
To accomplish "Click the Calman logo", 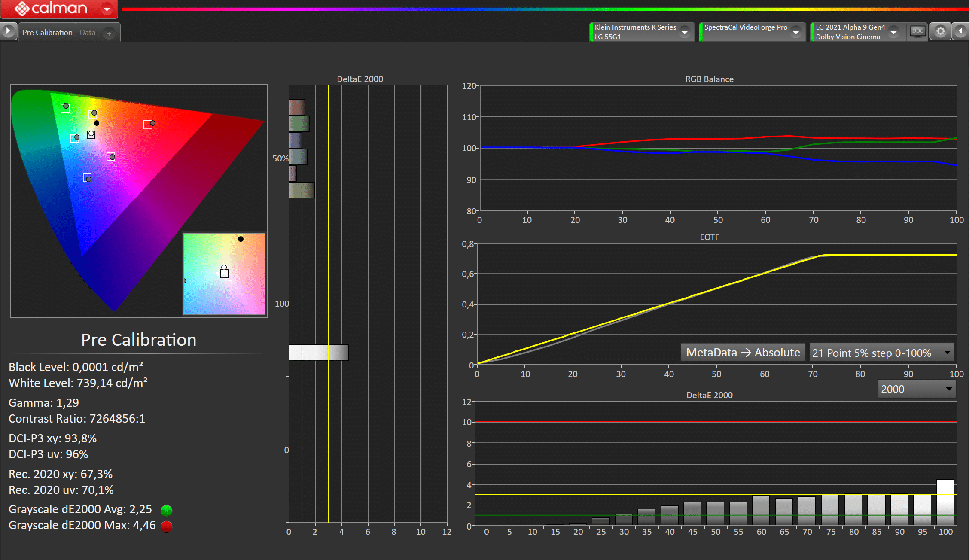I will [x=52, y=8].
